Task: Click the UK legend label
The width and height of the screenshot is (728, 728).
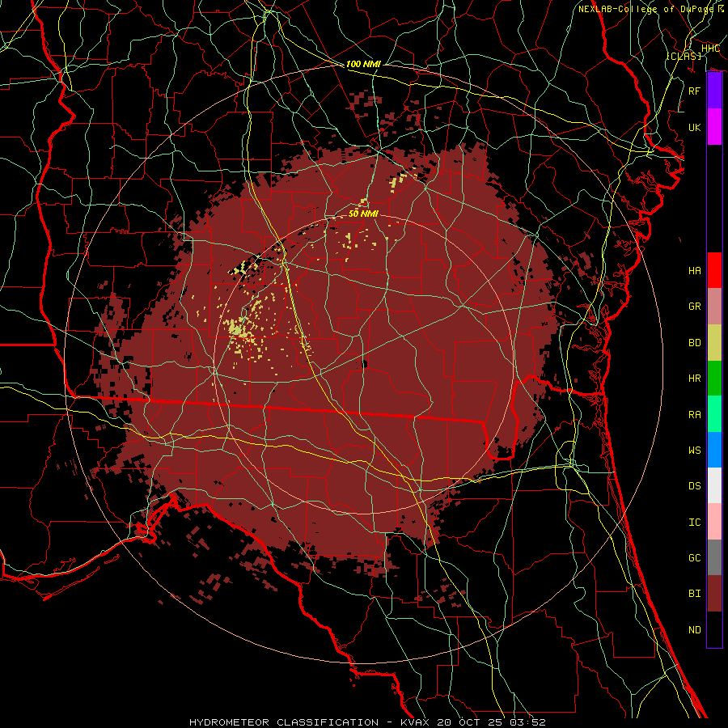Action: (695, 127)
